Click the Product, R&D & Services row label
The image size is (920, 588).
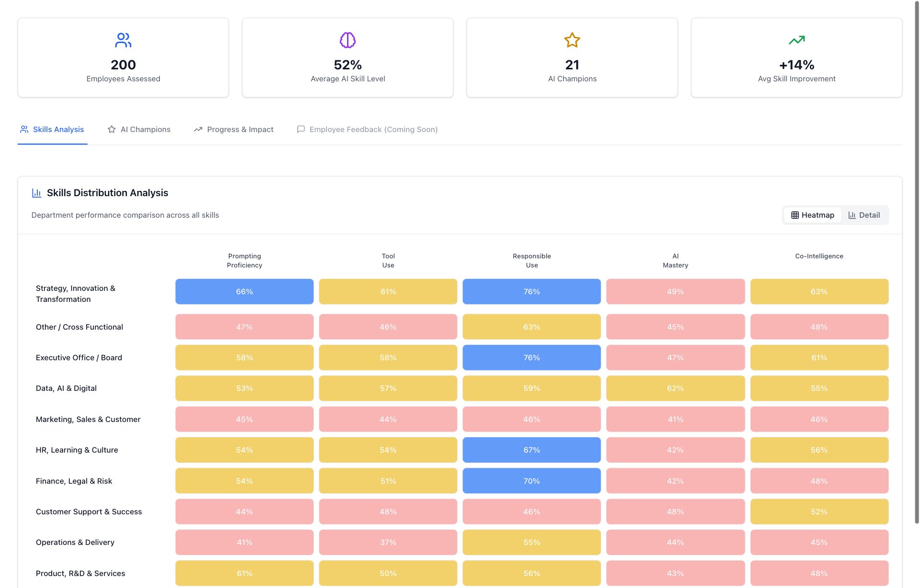click(80, 574)
